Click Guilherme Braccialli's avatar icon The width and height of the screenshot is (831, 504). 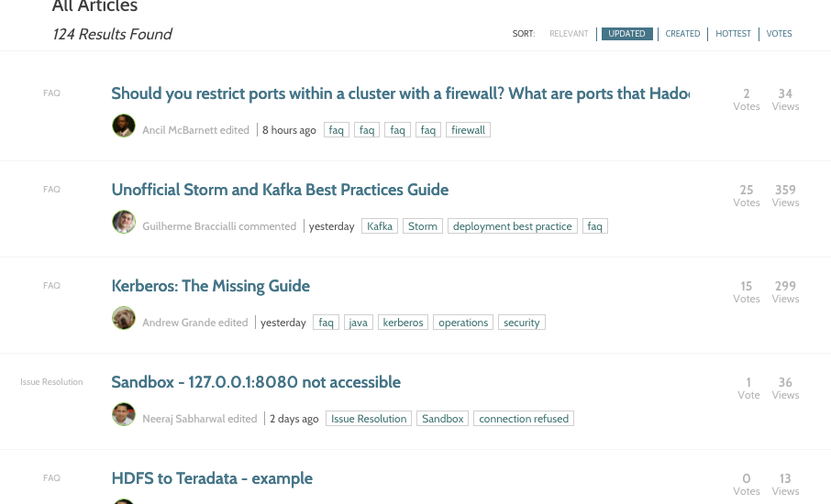(124, 223)
